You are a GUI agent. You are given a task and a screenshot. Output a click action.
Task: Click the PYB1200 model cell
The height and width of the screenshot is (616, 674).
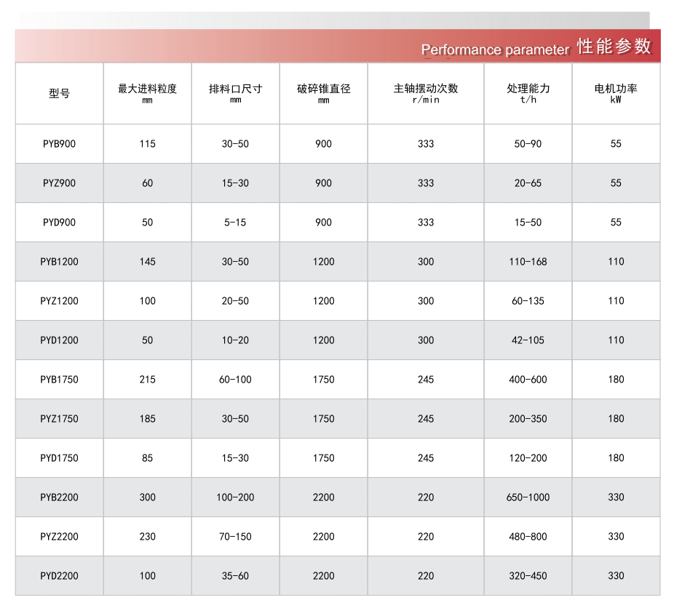click(x=59, y=262)
